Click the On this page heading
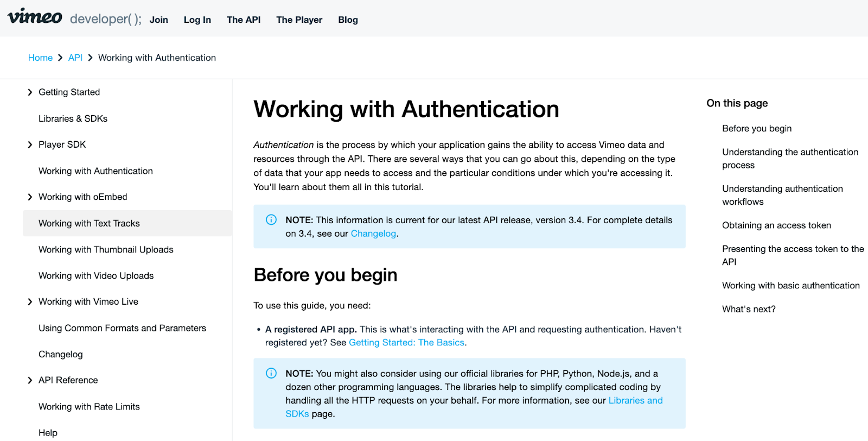 [737, 103]
